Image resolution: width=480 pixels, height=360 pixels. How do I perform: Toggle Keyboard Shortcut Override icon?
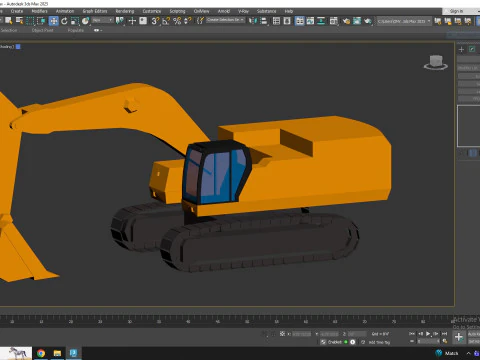(143, 21)
